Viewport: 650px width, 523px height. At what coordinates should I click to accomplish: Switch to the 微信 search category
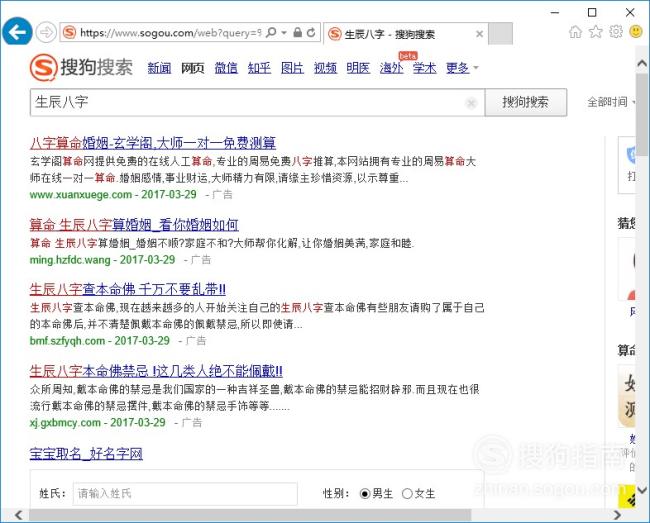tap(226, 68)
